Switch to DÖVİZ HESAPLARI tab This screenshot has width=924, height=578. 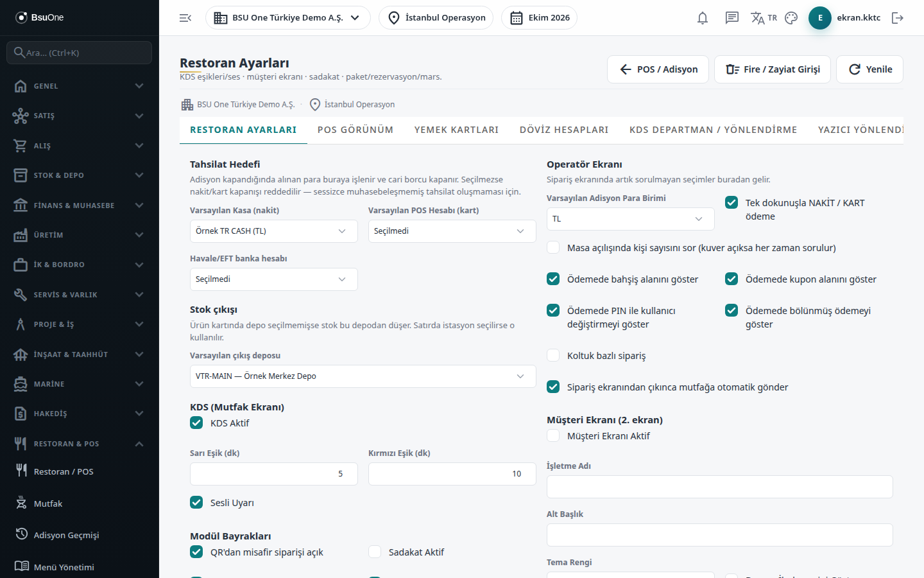coord(564,130)
